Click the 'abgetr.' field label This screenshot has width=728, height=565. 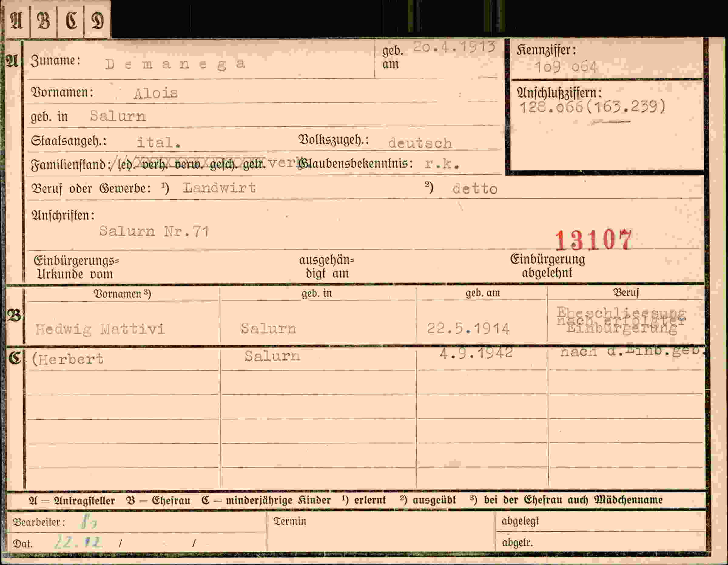[x=518, y=543]
